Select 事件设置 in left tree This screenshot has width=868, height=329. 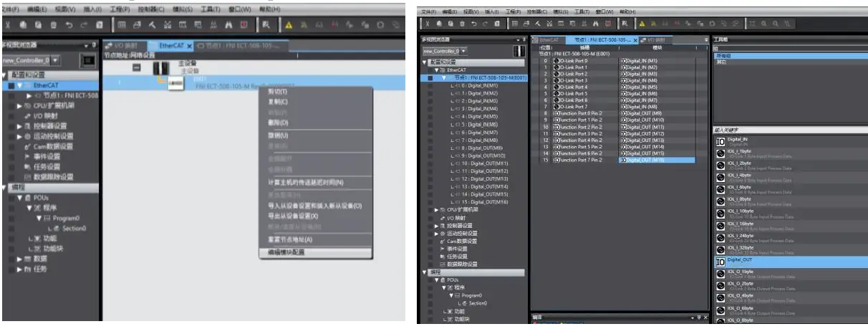click(x=48, y=156)
